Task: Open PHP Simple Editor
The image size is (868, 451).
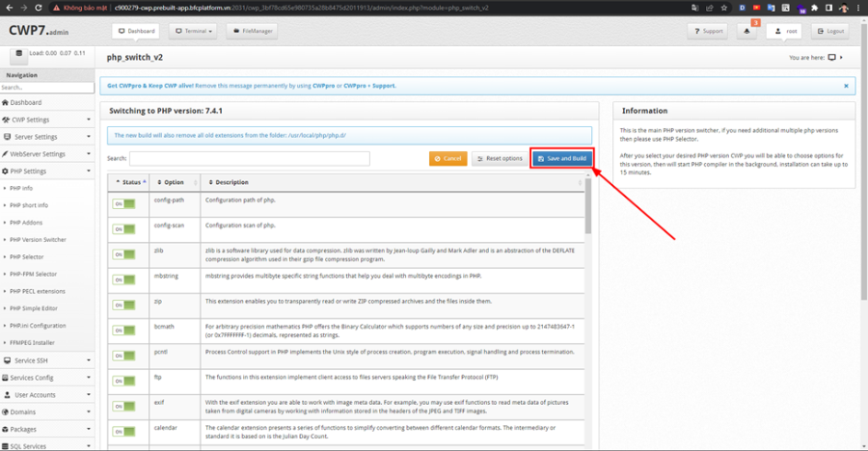Action: pos(33,308)
